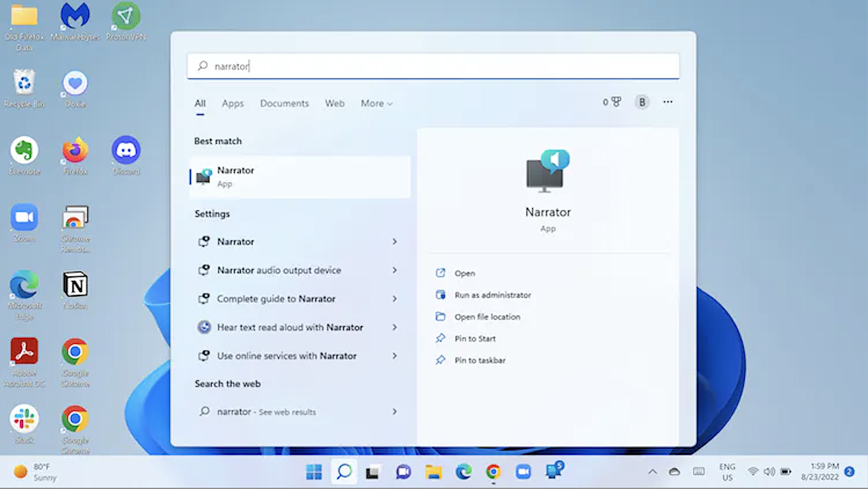Open Google Chrome from the taskbar
Screen dimensions: 868x489
pos(493,472)
